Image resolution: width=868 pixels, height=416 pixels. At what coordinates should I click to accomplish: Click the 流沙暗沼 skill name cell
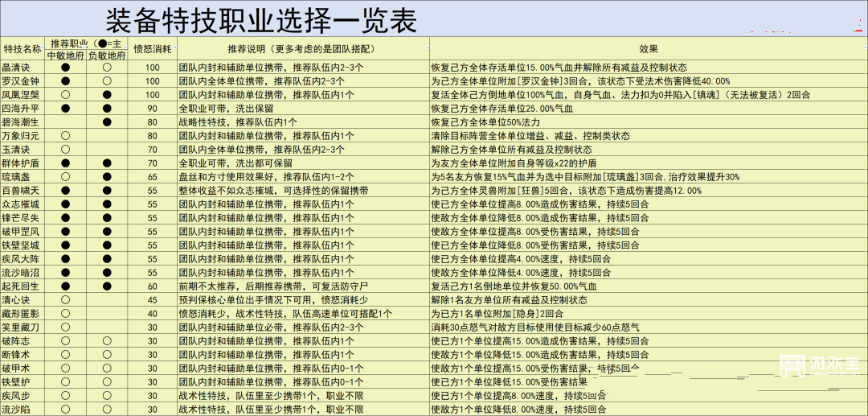pyautogui.click(x=23, y=273)
